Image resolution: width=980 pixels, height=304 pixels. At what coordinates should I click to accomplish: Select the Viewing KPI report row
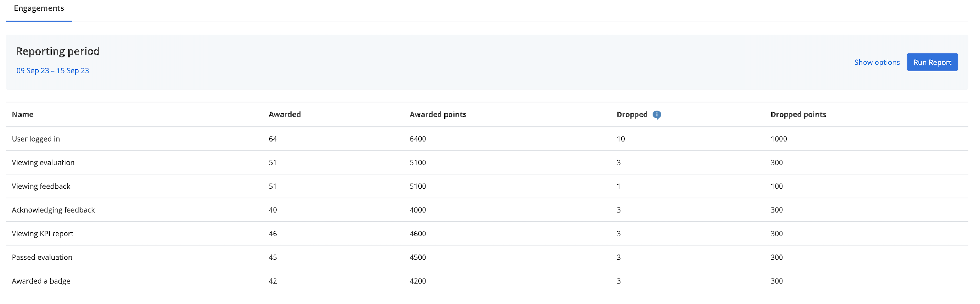(43, 233)
